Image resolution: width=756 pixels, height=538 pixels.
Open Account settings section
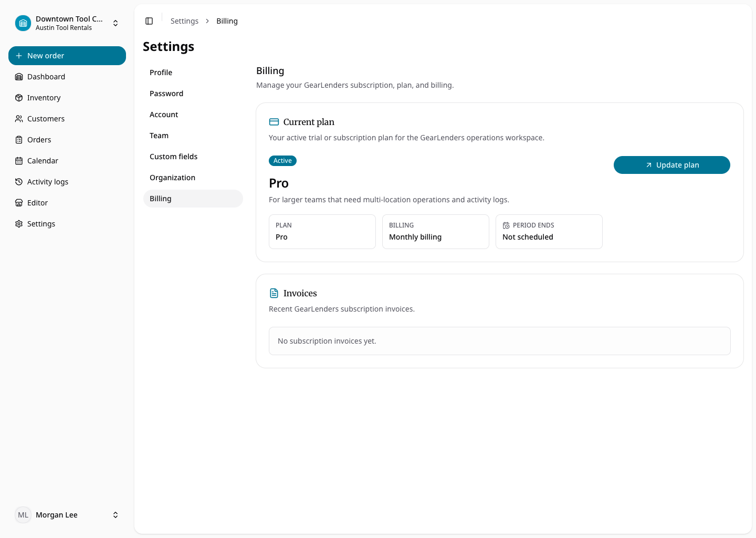pyautogui.click(x=193, y=115)
